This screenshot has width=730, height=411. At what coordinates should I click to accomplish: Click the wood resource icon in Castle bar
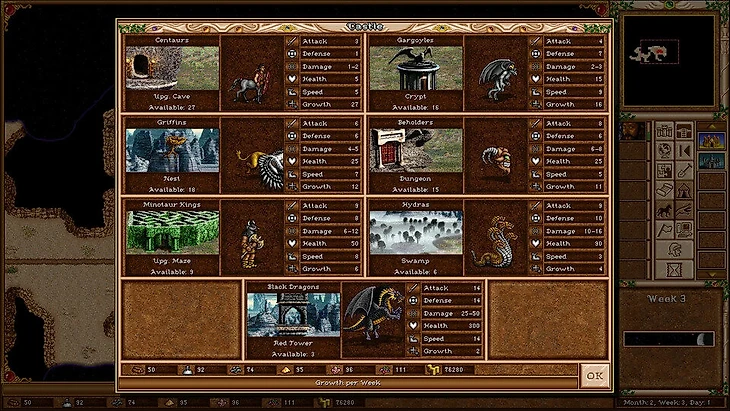coord(137,370)
